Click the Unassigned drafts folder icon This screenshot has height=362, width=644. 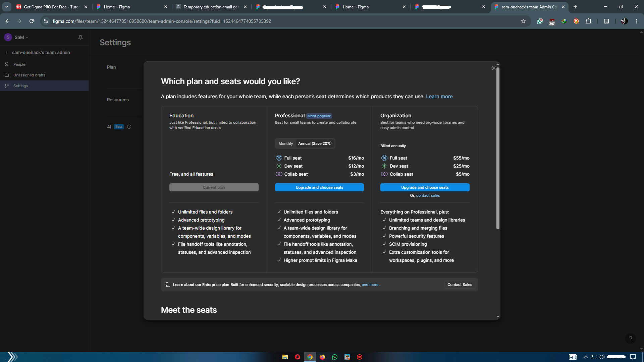click(7, 75)
